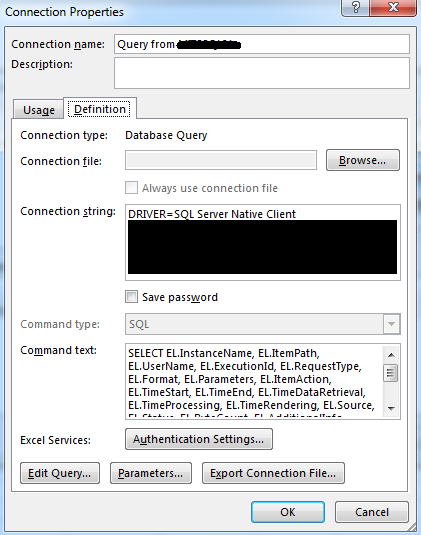
Task: Close the Connection Properties dialog
Action: click(393, 8)
